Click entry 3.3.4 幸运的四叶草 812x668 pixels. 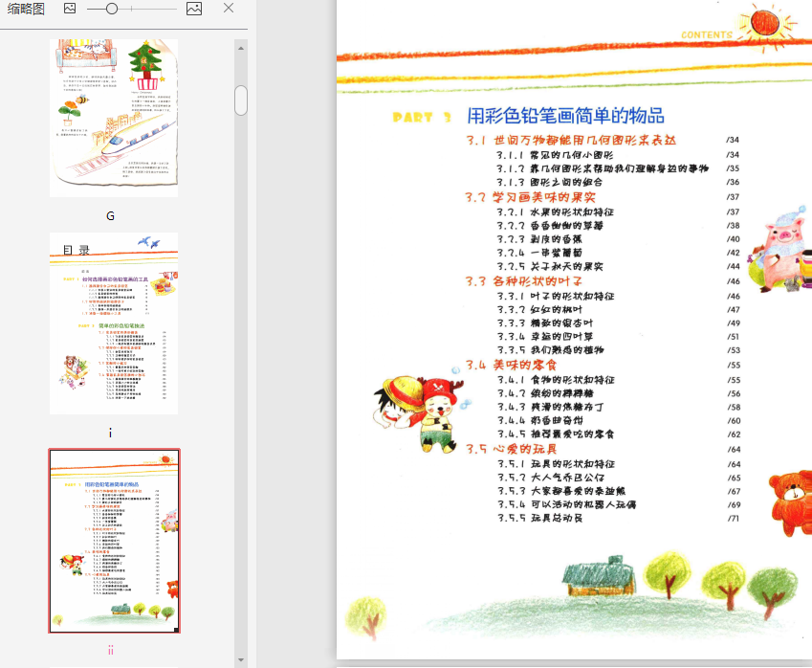point(545,336)
